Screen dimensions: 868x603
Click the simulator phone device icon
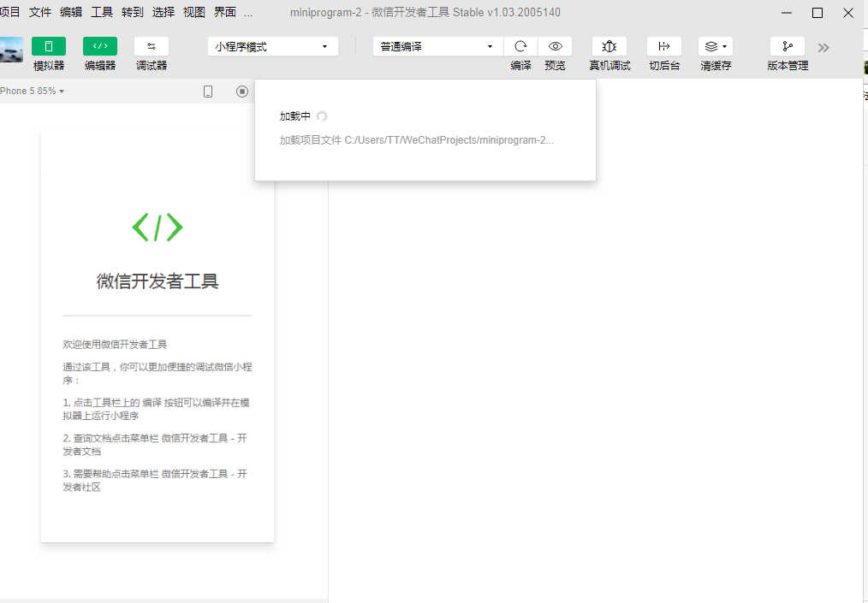click(x=208, y=92)
